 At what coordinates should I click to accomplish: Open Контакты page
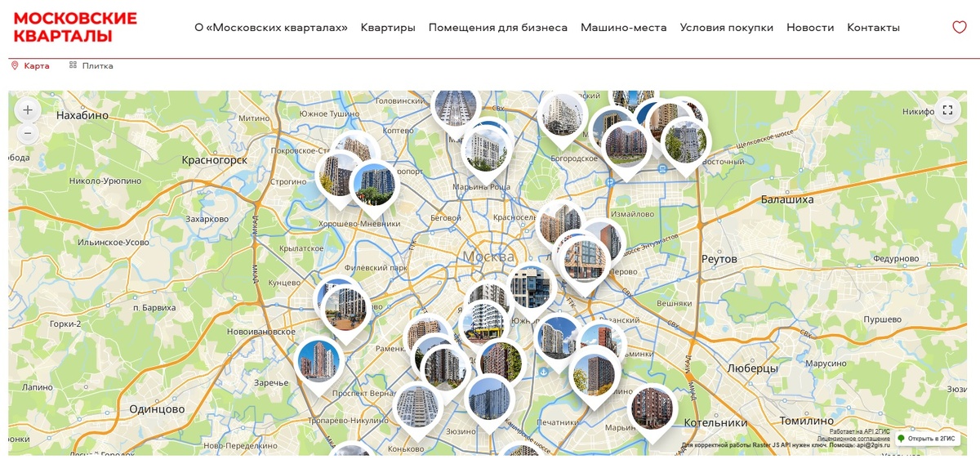(874, 28)
